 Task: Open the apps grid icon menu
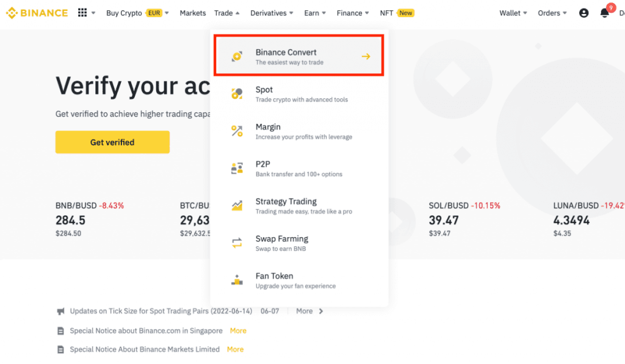point(82,13)
